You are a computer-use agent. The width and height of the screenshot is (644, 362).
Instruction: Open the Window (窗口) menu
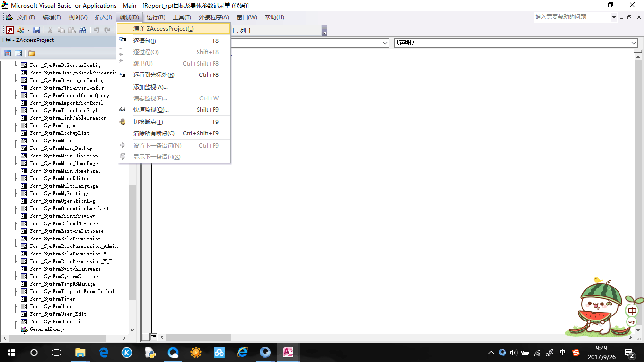pos(247,17)
